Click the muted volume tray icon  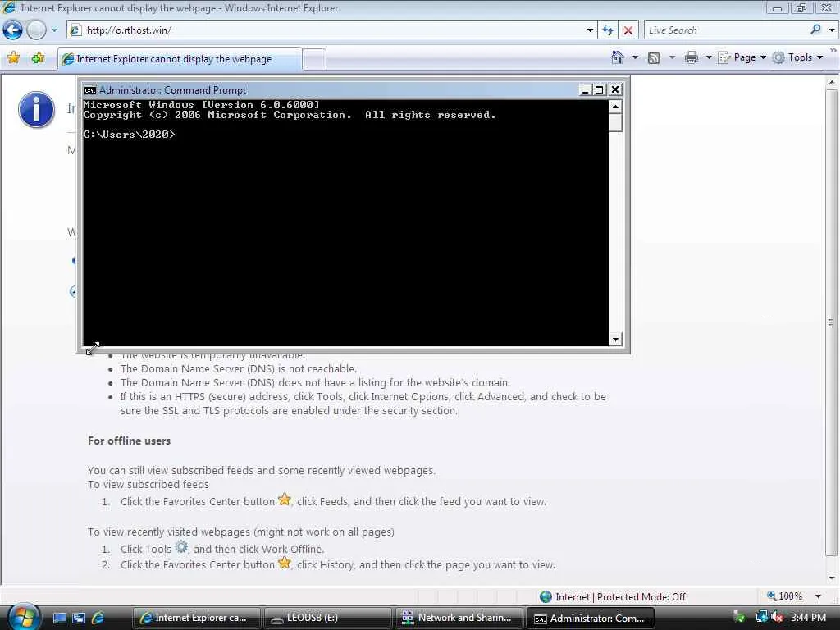(777, 617)
